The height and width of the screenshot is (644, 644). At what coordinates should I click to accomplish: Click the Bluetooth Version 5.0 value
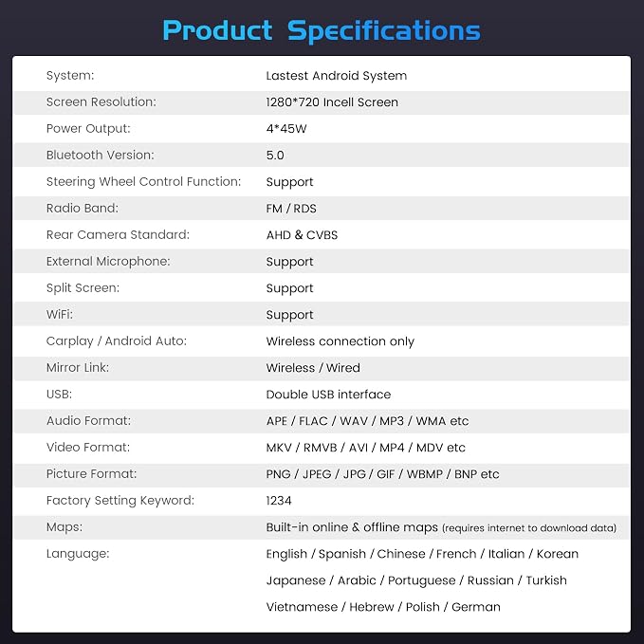[275, 156]
